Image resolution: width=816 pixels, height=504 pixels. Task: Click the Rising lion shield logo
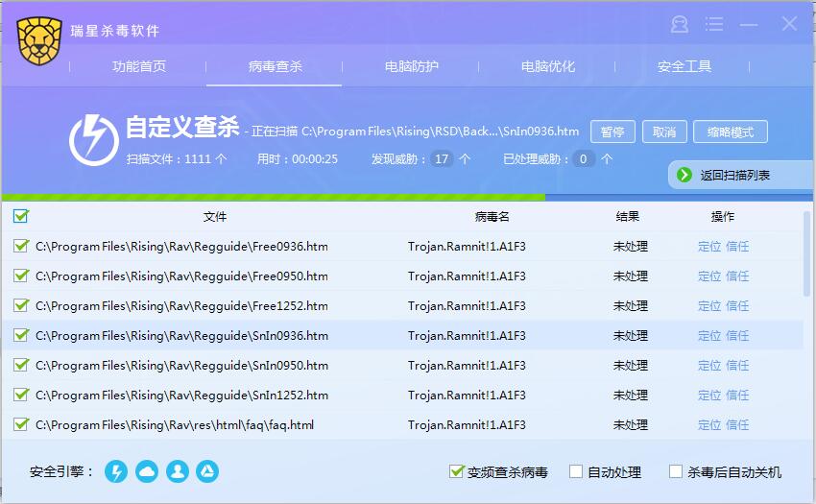coord(39,40)
